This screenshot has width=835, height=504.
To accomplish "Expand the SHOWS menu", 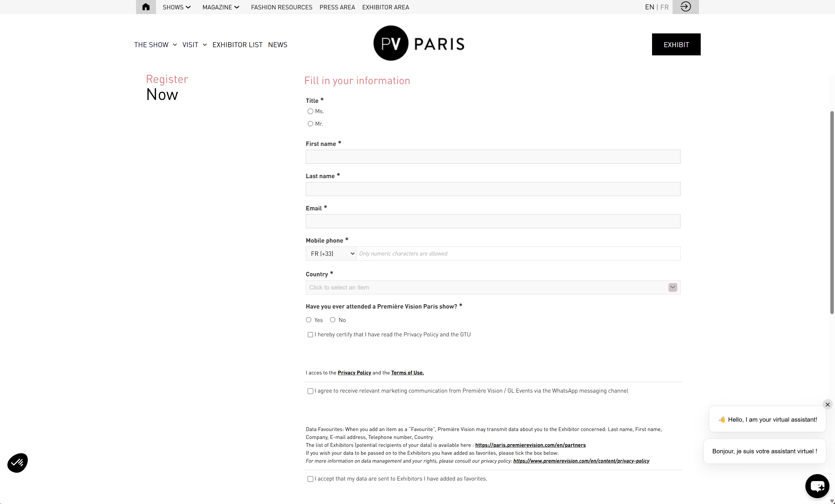I will click(x=176, y=7).
